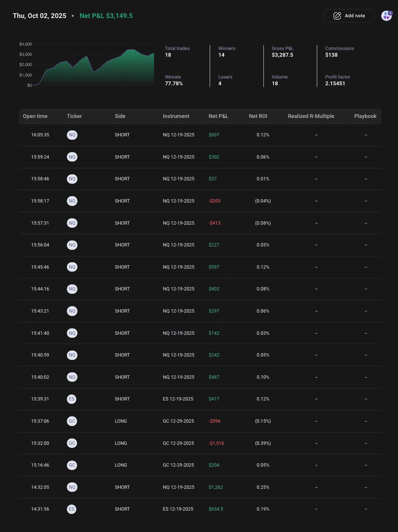Screen dimensions: 398x532
Task: Click the $487 Net P&L cell
Action: [214, 377]
